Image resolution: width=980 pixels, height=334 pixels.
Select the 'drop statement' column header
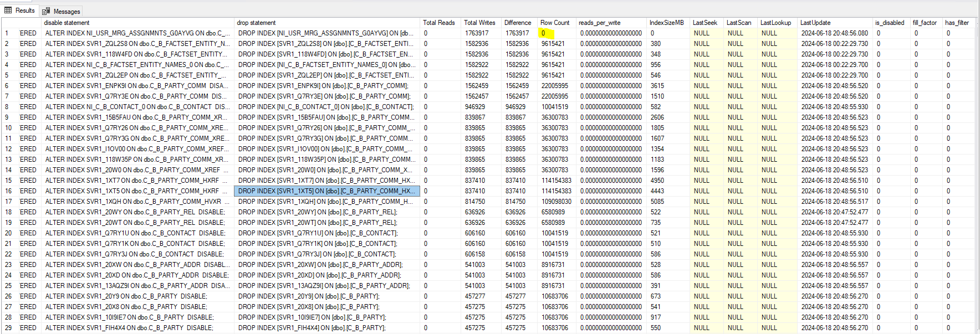pos(327,23)
